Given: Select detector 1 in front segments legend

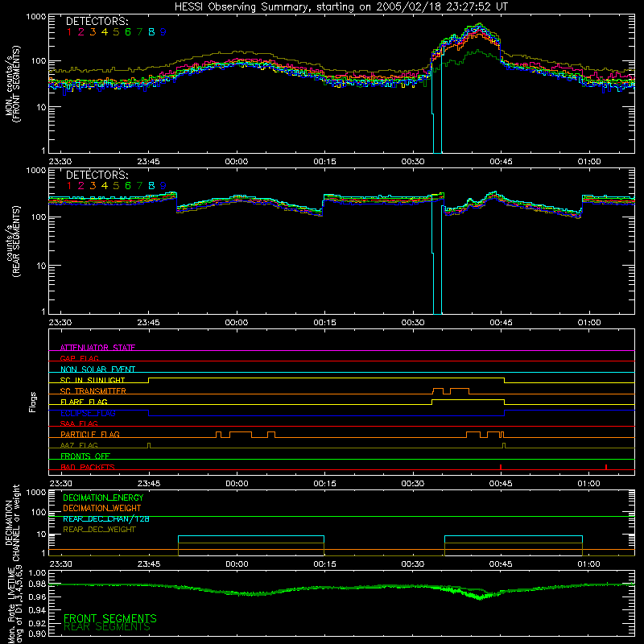Looking at the screenshot, I should tap(69, 32).
